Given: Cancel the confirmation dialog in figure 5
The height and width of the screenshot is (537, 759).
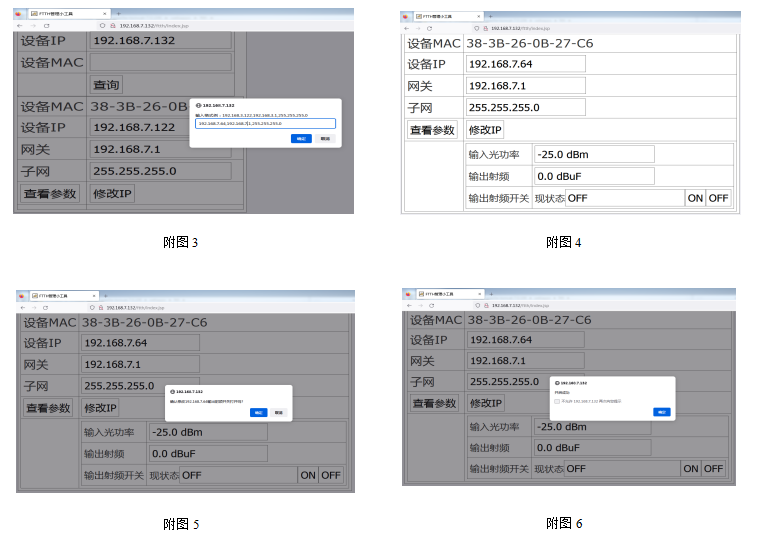Looking at the screenshot, I should (279, 412).
